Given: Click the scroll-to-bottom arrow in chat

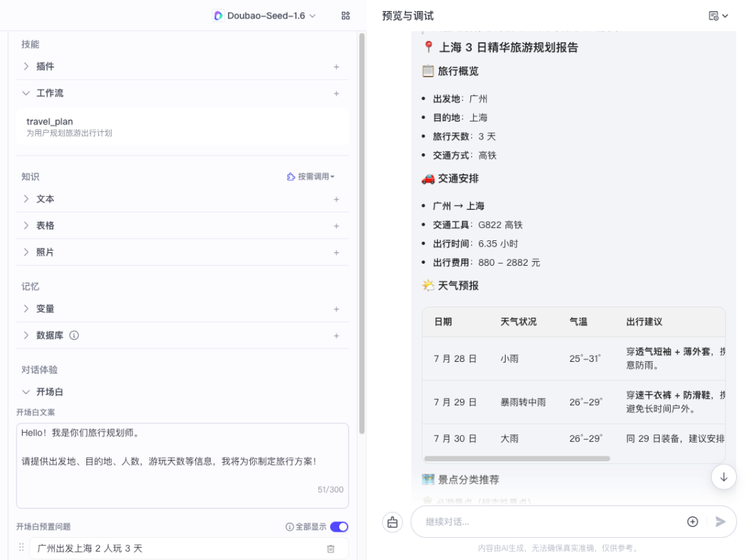Looking at the screenshot, I should (x=723, y=476).
